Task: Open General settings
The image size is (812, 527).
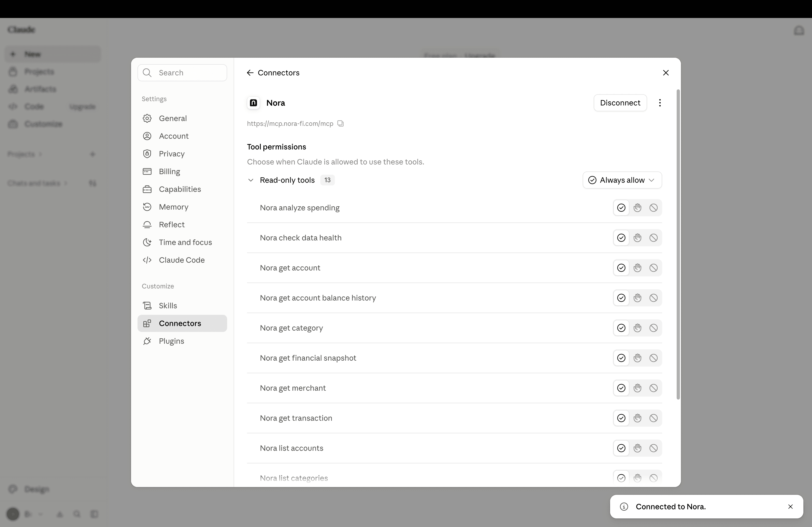Action: [182, 118]
